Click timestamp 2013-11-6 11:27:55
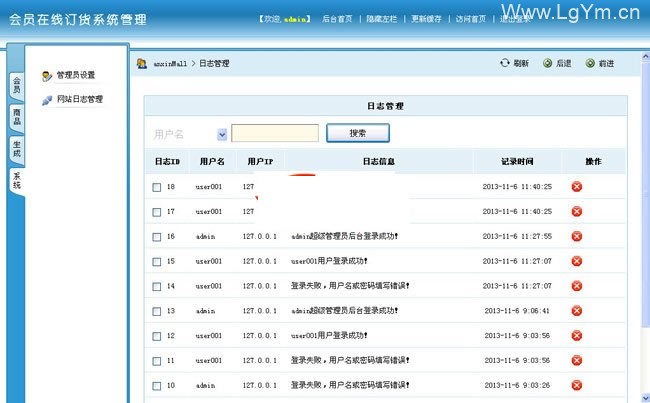Viewport: 650px width, 403px height. click(517, 236)
